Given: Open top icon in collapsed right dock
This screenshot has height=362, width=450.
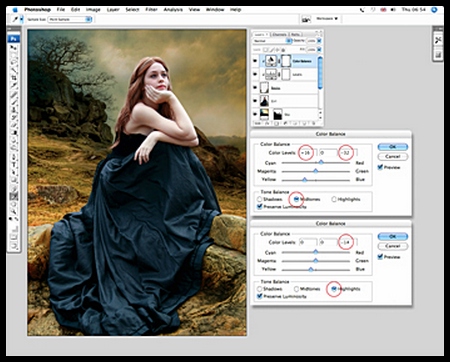Looking at the screenshot, I should point(438,41).
